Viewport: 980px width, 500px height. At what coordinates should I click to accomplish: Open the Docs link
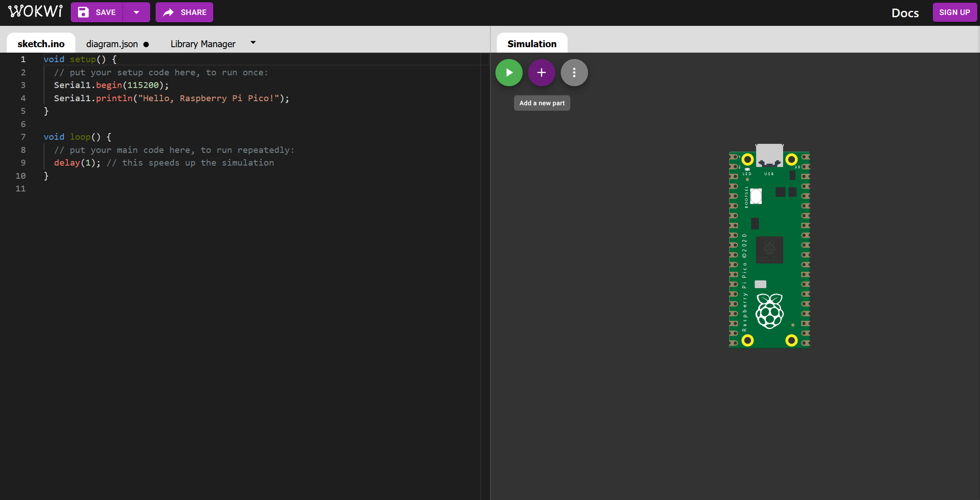pyautogui.click(x=905, y=13)
